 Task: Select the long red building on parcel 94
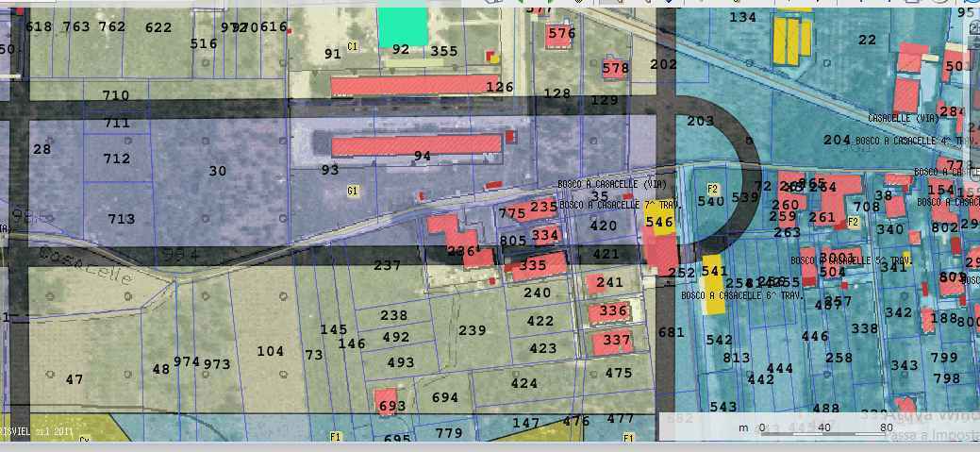point(416,146)
